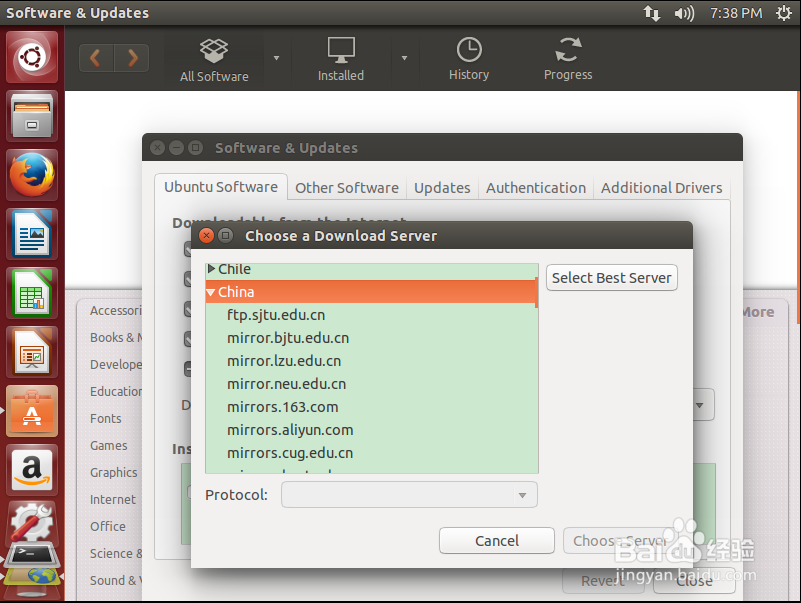The height and width of the screenshot is (603, 801).
Task: Open the network indicator in top panel
Action: pyautogui.click(x=651, y=13)
